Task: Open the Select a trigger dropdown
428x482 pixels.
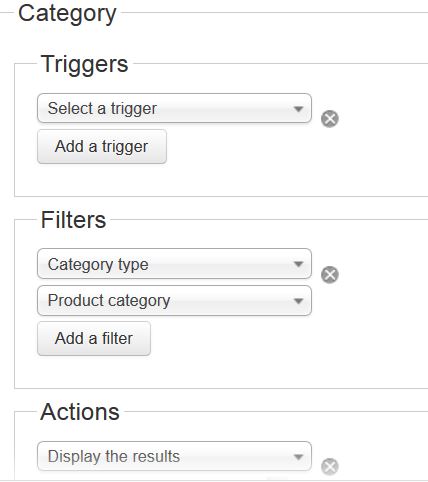Action: click(x=174, y=108)
